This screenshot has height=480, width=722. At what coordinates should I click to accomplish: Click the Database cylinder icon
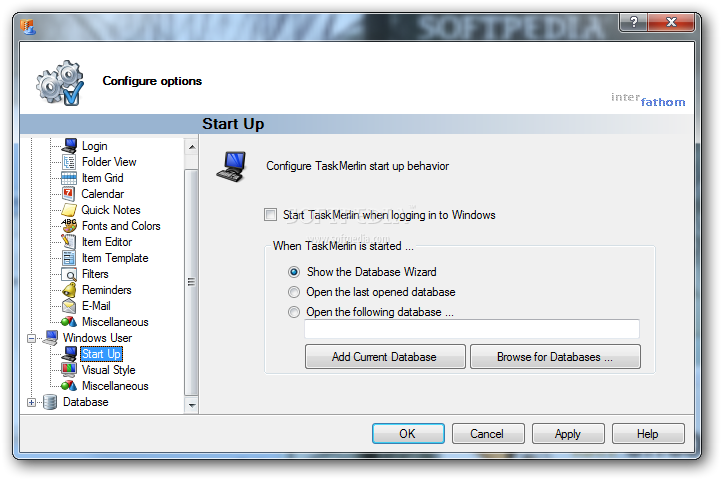point(50,402)
